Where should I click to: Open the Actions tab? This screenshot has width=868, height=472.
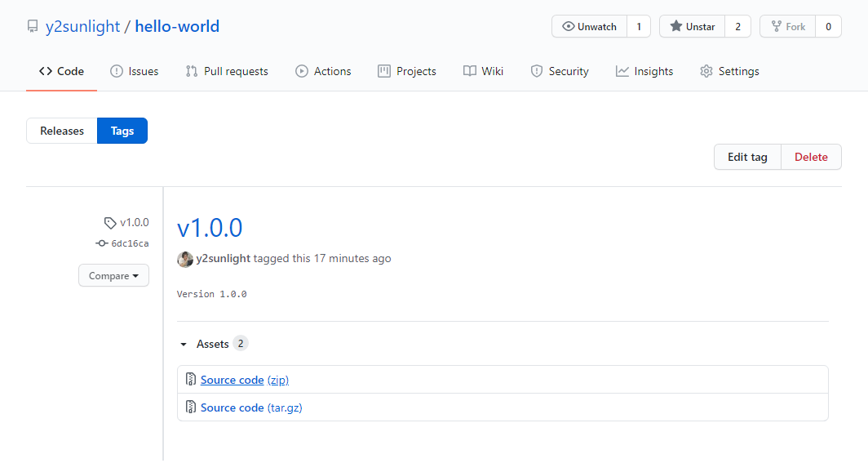coord(323,71)
